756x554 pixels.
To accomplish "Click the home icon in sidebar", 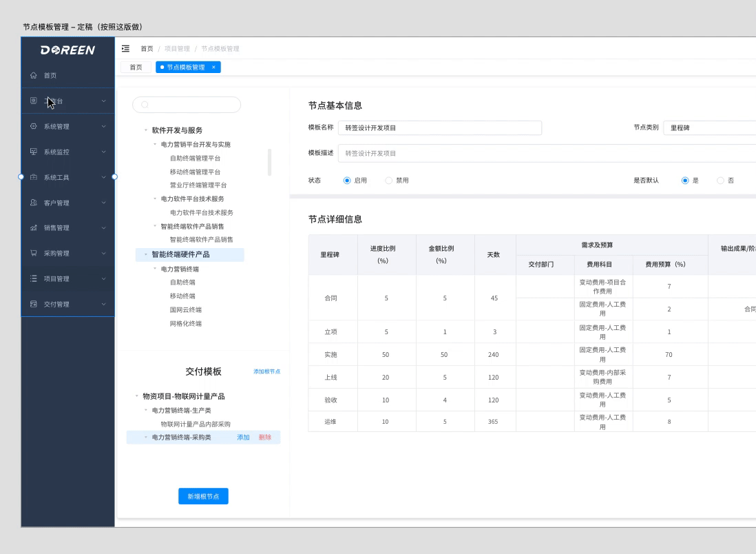I will [33, 75].
